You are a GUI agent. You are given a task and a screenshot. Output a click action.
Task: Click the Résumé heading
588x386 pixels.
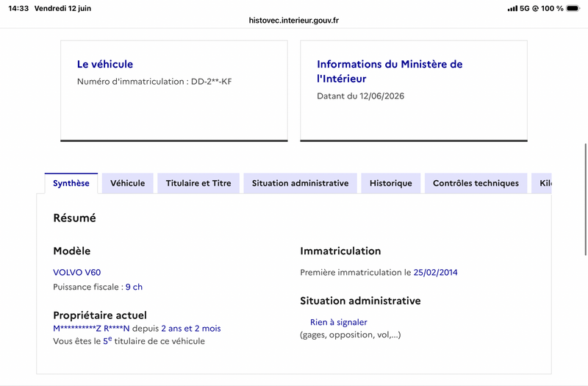point(75,218)
